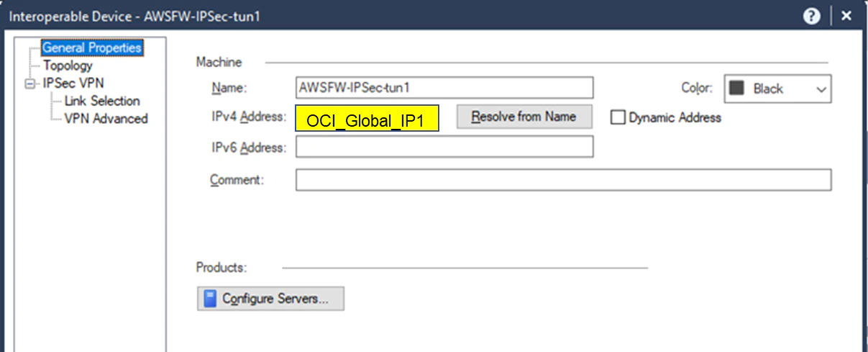Click the Color dropdown chevron arrow

(821, 89)
